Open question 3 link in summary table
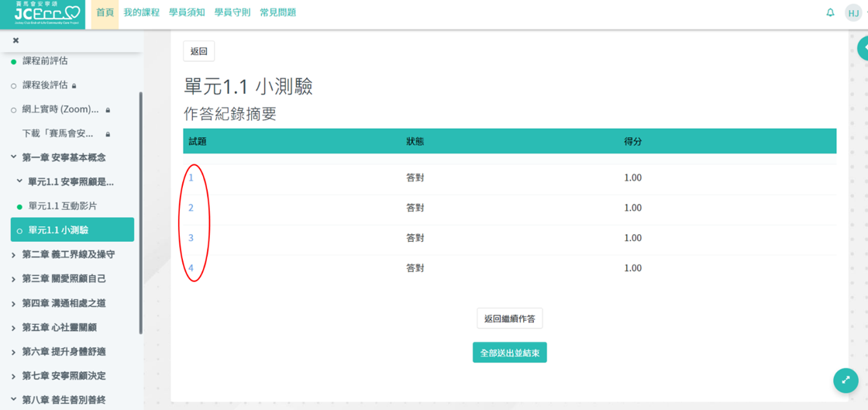The height and width of the screenshot is (410, 868). click(x=191, y=238)
